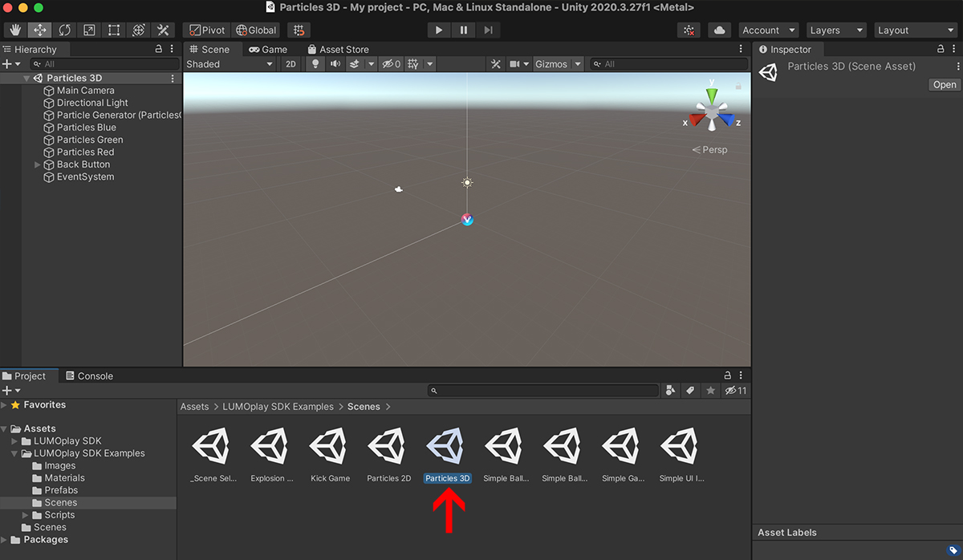
Task: Open the Layers dropdown
Action: 836,30
